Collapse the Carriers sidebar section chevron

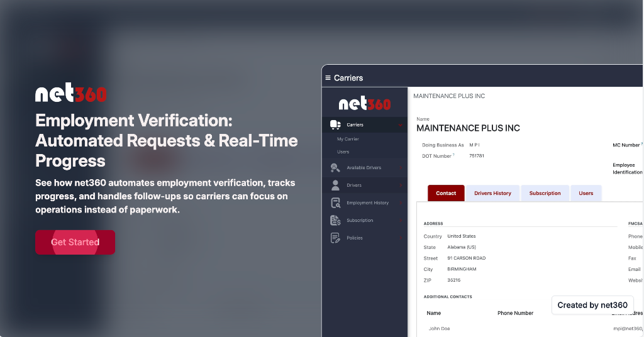point(401,124)
